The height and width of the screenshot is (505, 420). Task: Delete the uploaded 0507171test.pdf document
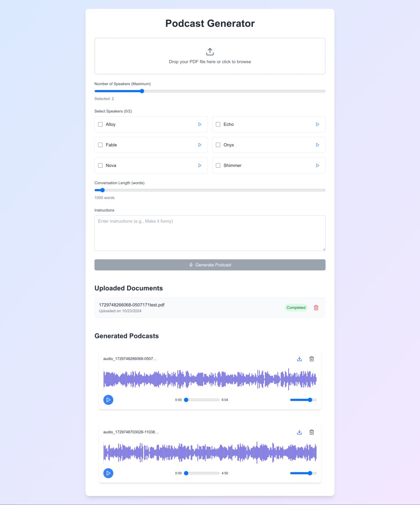316,308
